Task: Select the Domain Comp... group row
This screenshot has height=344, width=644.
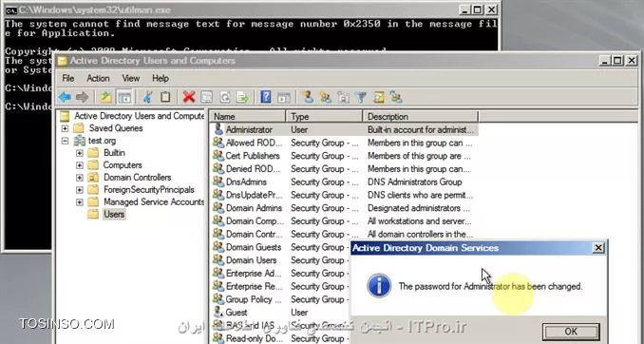Action: coord(344,221)
